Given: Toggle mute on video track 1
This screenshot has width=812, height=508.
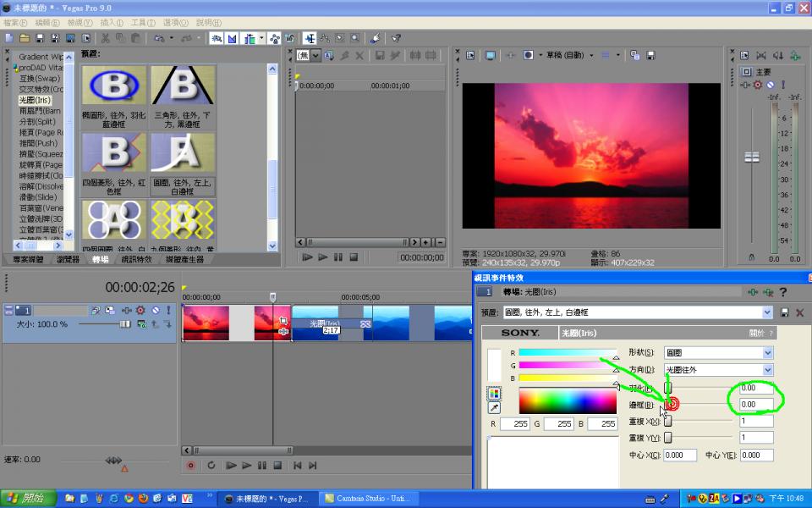Looking at the screenshot, I should (x=155, y=311).
